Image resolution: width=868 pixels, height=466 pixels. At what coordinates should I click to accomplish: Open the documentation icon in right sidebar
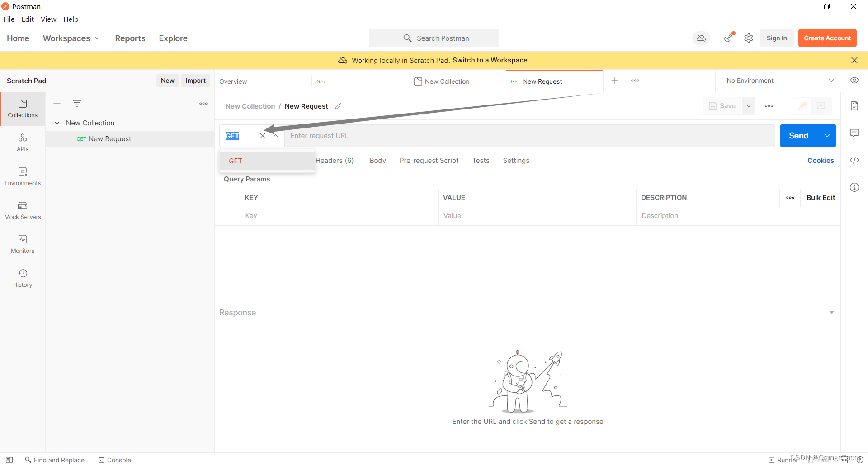pyautogui.click(x=854, y=106)
